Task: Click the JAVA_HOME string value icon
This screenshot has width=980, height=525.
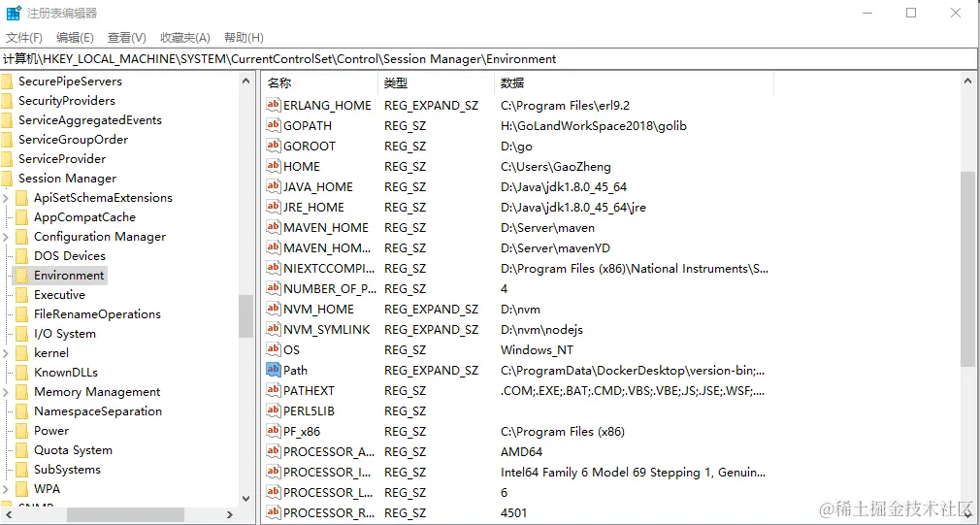Action: point(273,186)
